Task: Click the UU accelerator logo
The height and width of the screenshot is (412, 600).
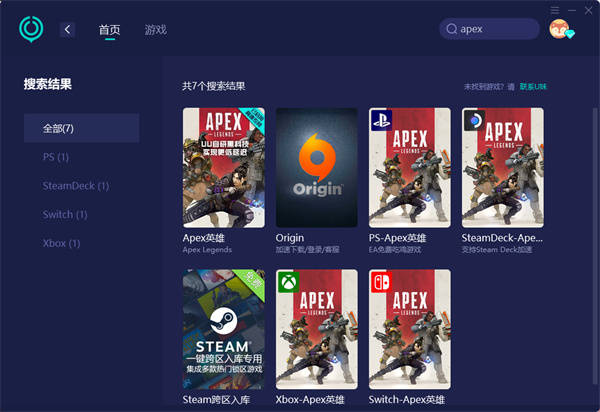Action: point(31,29)
